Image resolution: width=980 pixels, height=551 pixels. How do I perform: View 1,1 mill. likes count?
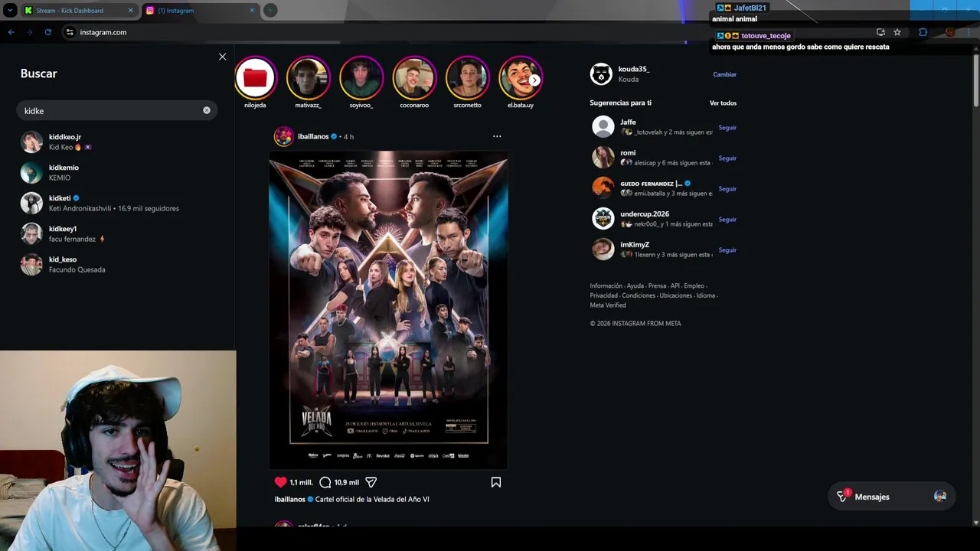pyautogui.click(x=301, y=482)
